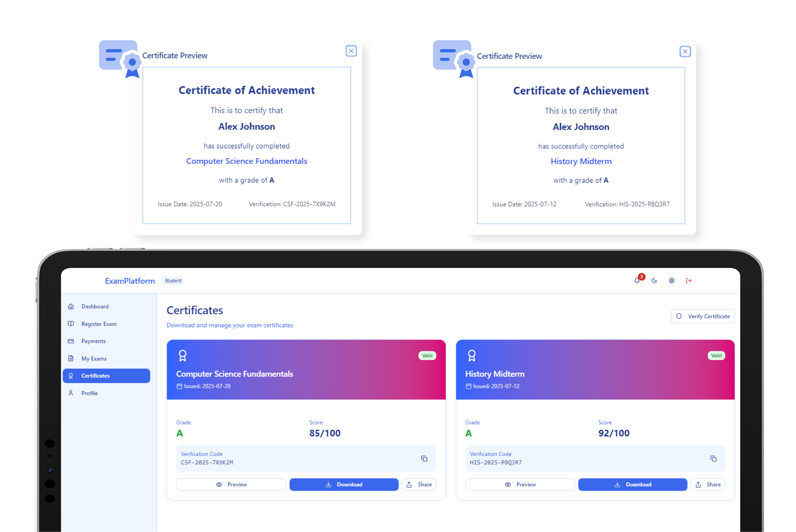Open the notifications bell icon
Screen dimensions: 796x532
pyautogui.click(x=637, y=281)
